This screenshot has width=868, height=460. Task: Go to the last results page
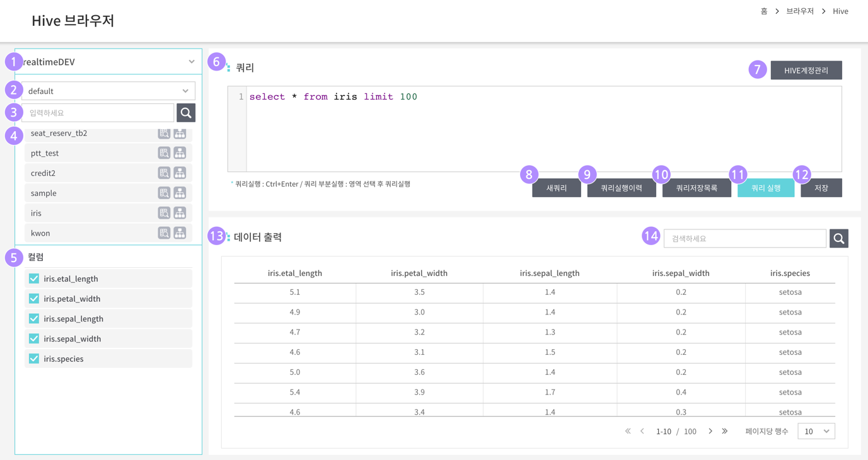(725, 431)
